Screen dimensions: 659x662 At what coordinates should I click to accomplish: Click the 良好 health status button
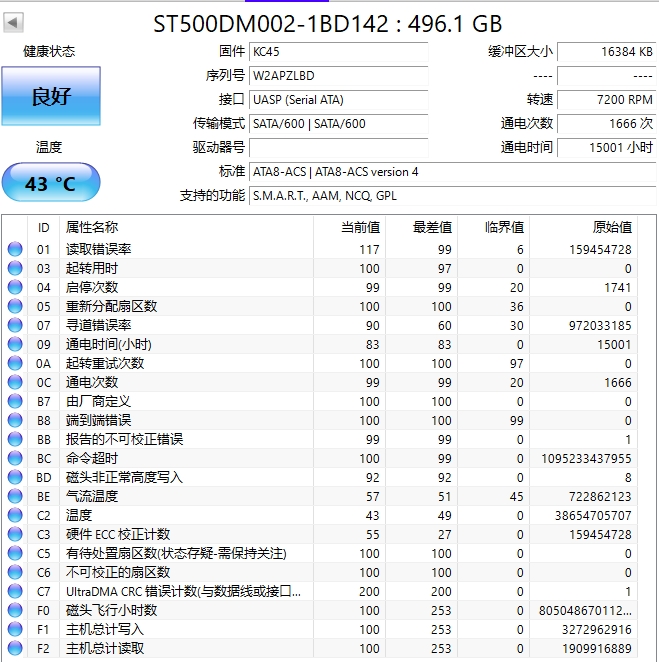coord(51,96)
